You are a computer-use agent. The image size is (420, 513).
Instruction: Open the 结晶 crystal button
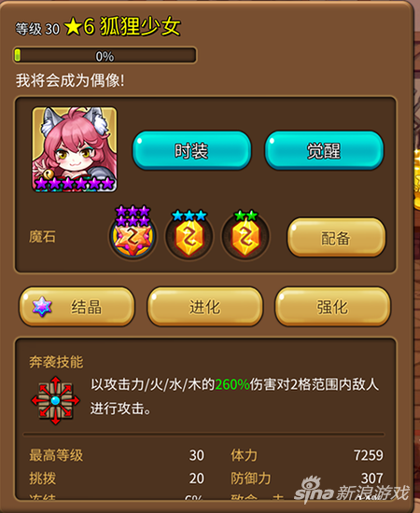(x=77, y=307)
